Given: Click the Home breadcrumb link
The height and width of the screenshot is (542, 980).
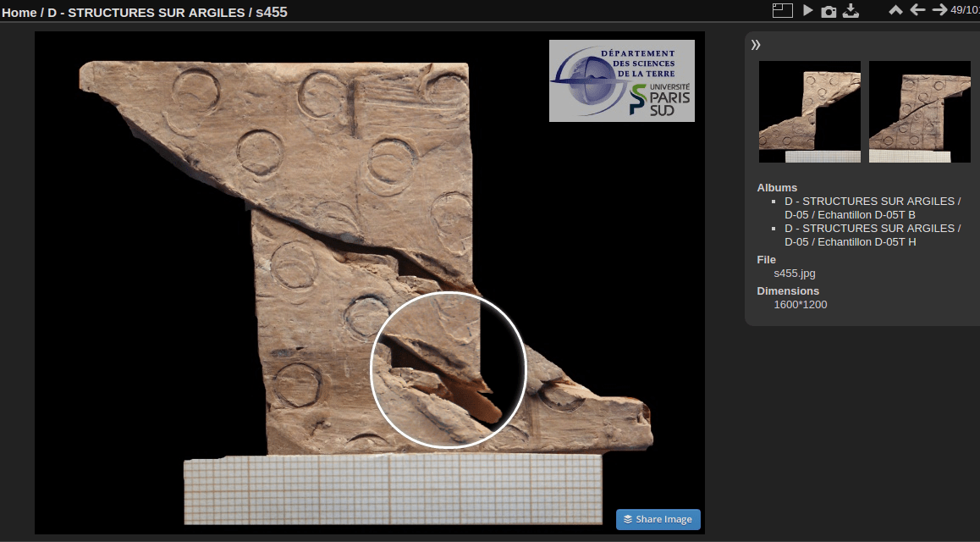Looking at the screenshot, I should coord(19,13).
